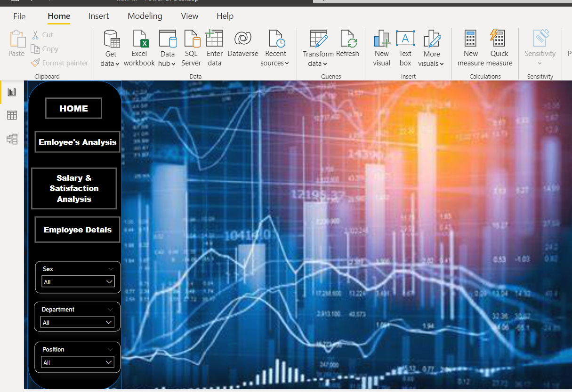572x392 pixels.
Task: Go to Salary & Satisfaction Analysis page
Action: (74, 188)
